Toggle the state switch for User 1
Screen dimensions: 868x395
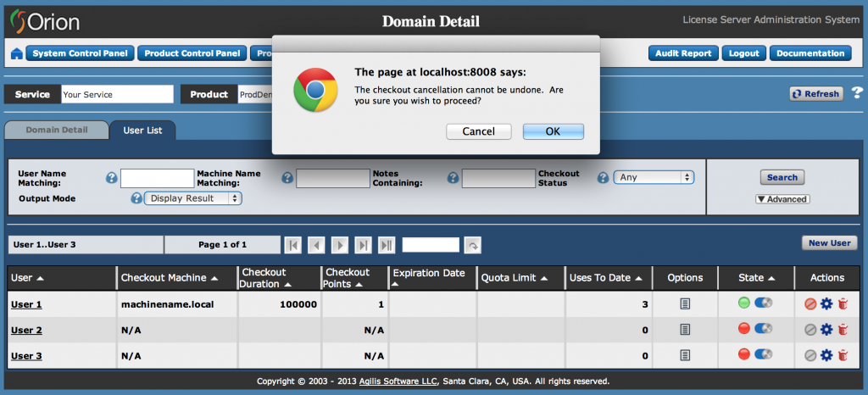[763, 303]
